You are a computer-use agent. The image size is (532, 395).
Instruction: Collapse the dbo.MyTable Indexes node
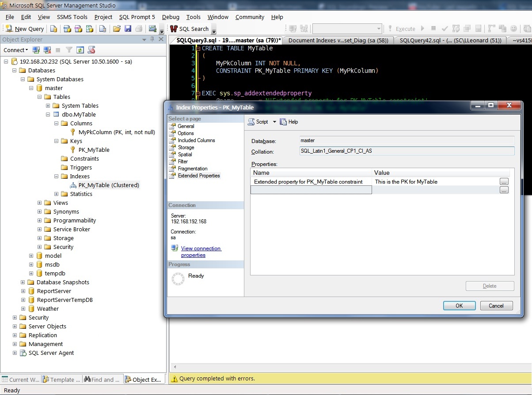point(56,176)
